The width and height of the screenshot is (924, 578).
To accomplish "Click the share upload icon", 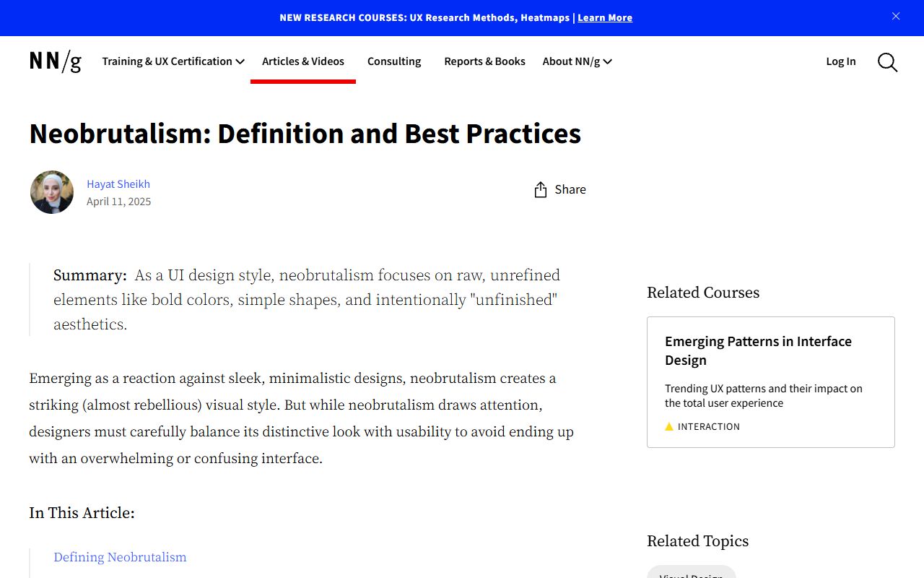I will [540, 190].
